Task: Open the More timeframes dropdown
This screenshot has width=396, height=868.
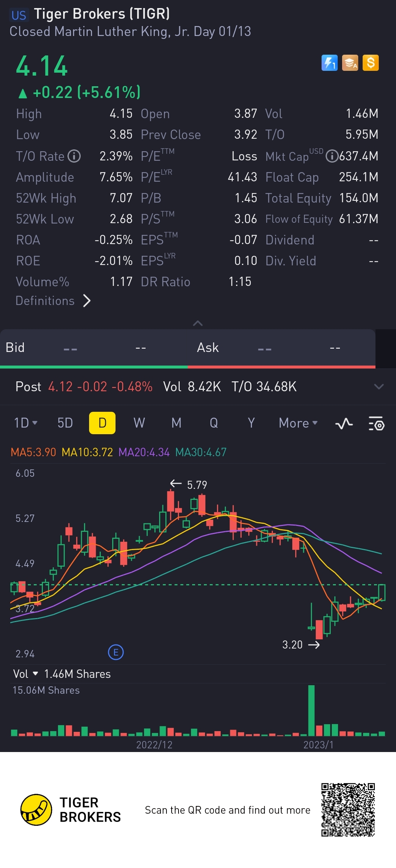Action: tap(298, 423)
